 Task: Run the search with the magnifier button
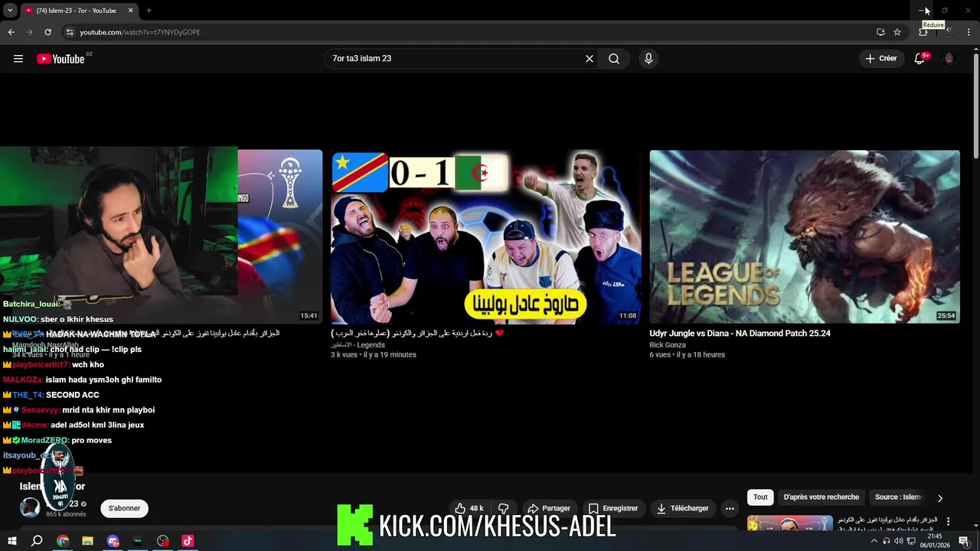pos(614,59)
